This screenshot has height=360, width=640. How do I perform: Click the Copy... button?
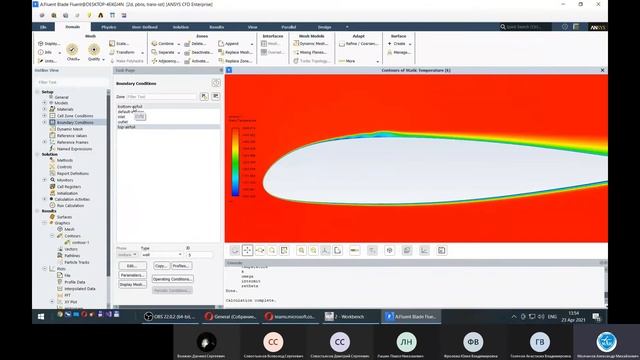(161, 266)
